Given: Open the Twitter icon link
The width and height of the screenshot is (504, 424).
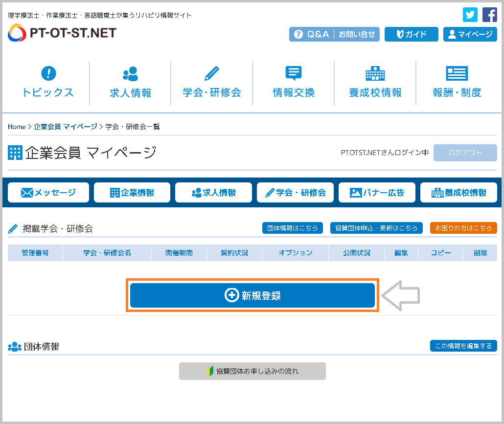Looking at the screenshot, I should click(470, 15).
